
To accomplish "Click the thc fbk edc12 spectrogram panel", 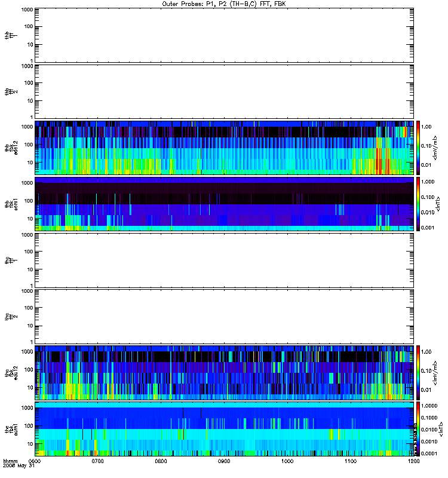I will point(225,372).
